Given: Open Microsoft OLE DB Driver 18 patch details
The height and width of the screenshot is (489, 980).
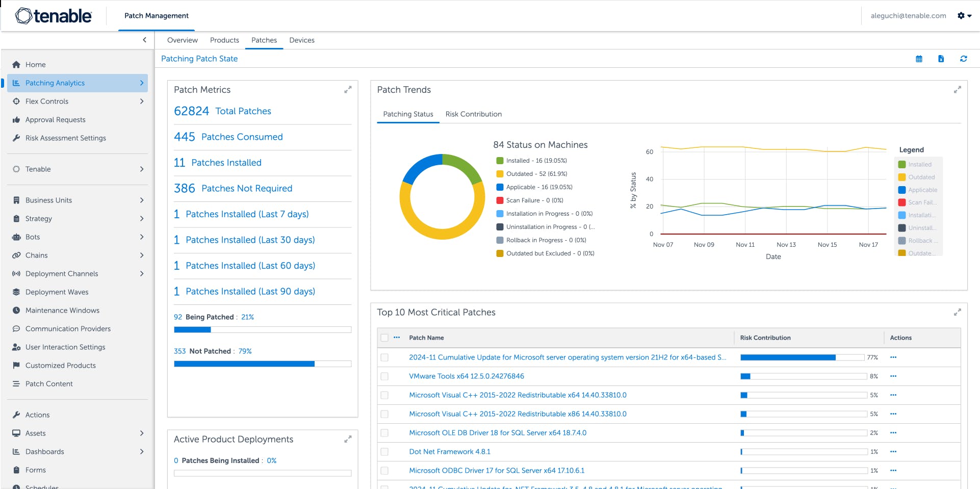Looking at the screenshot, I should tap(497, 432).
